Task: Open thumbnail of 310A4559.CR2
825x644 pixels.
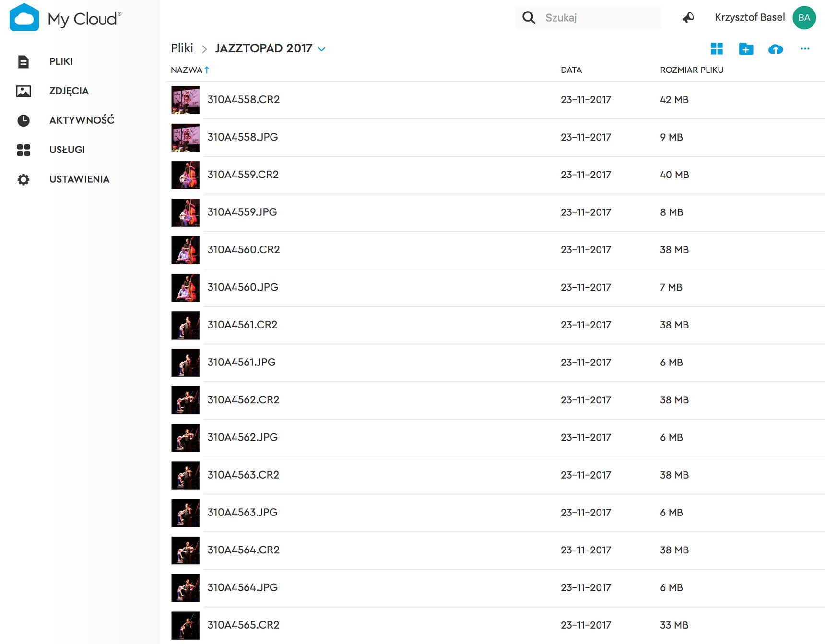Action: (185, 175)
